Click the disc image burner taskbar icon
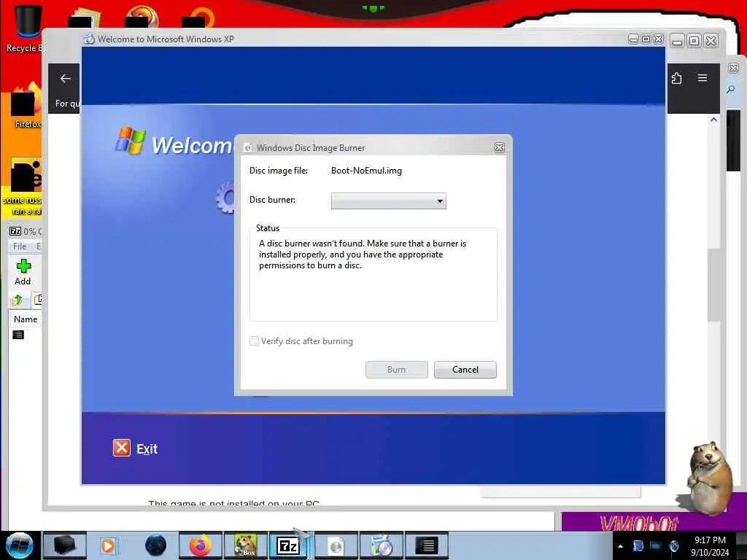747x560 pixels. (336, 545)
